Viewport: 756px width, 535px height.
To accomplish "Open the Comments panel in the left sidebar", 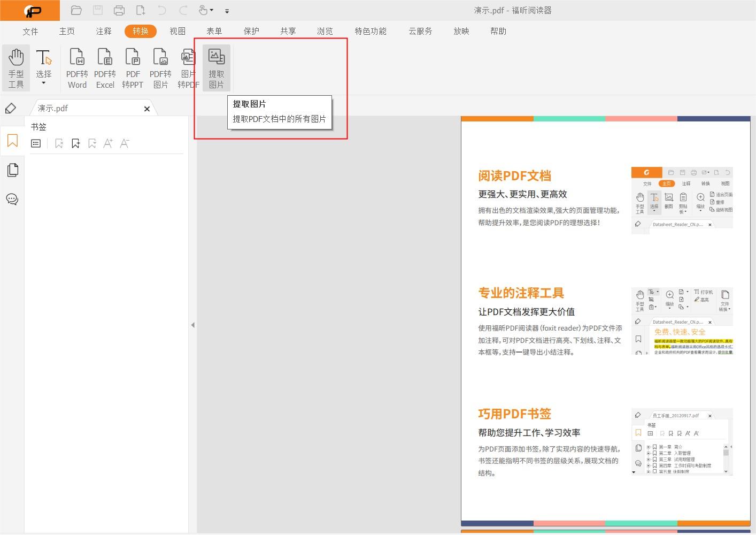I will (x=12, y=199).
